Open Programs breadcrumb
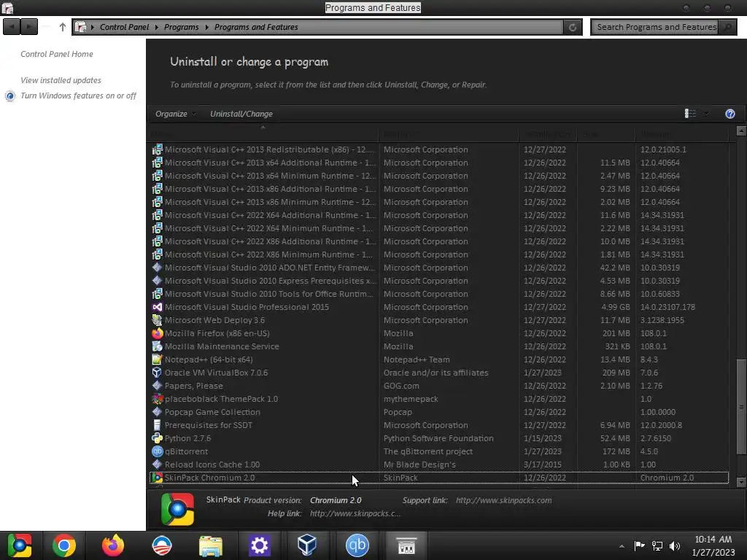 (182, 27)
